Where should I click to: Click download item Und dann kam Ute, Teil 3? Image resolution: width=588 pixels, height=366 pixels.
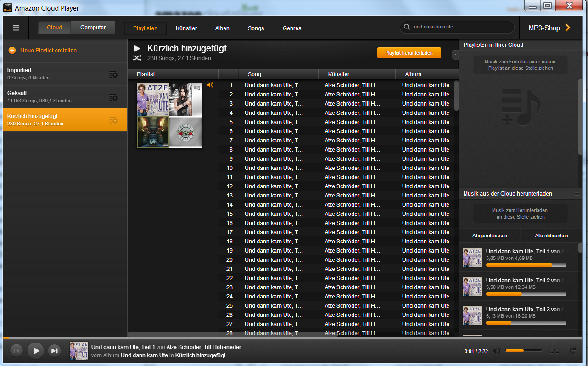519,316
